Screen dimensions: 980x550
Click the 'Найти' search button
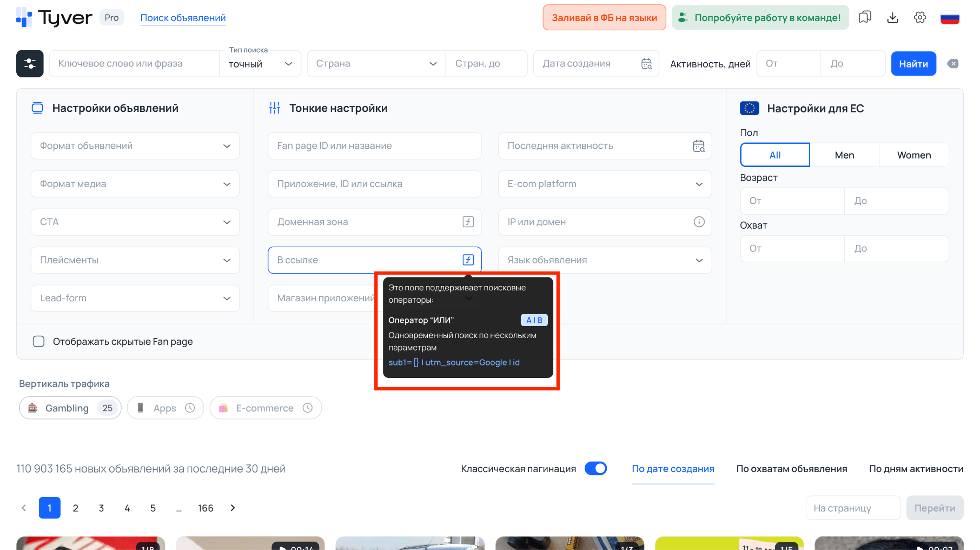tap(913, 63)
